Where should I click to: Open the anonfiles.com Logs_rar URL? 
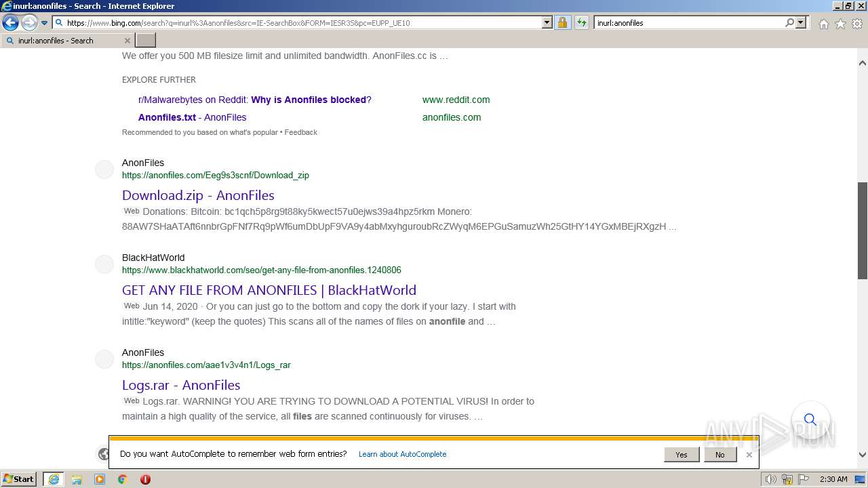pos(206,365)
